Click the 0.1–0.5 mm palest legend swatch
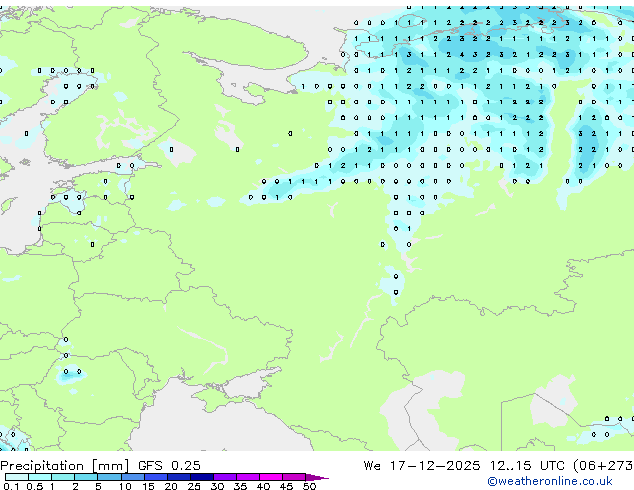The image size is (634, 490). click(17, 477)
